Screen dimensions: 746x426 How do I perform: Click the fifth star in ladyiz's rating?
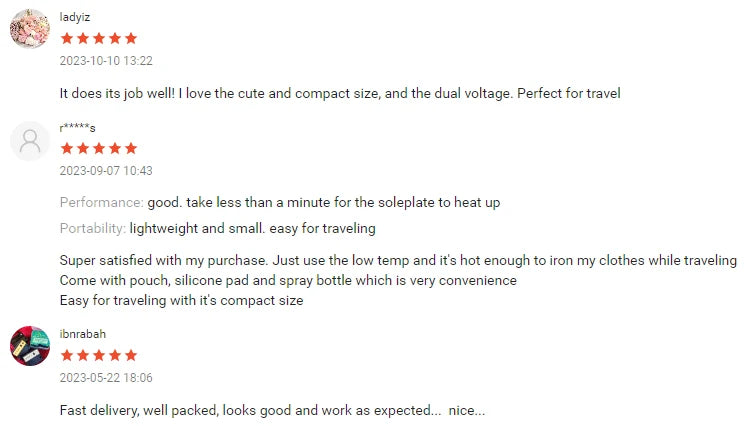pyautogui.click(x=130, y=38)
